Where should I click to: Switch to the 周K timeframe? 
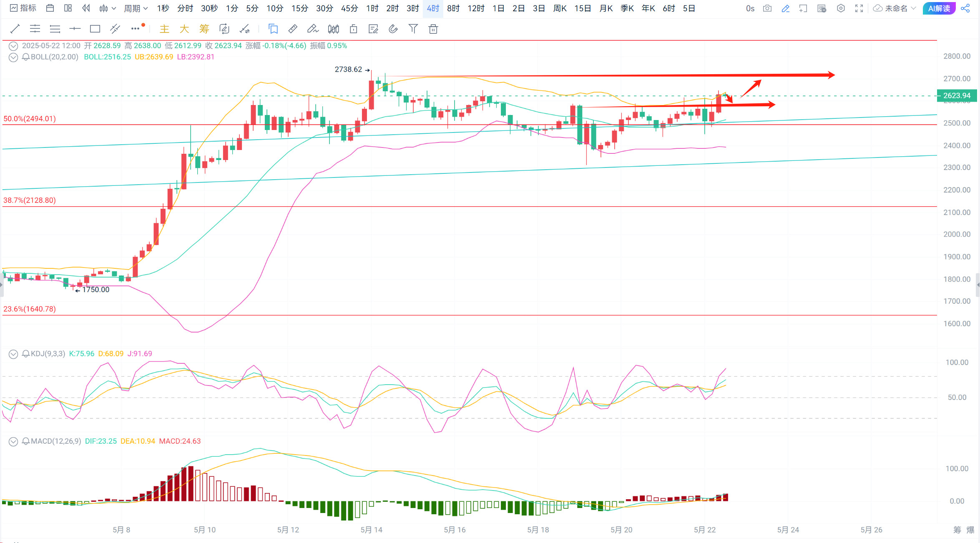coord(560,8)
